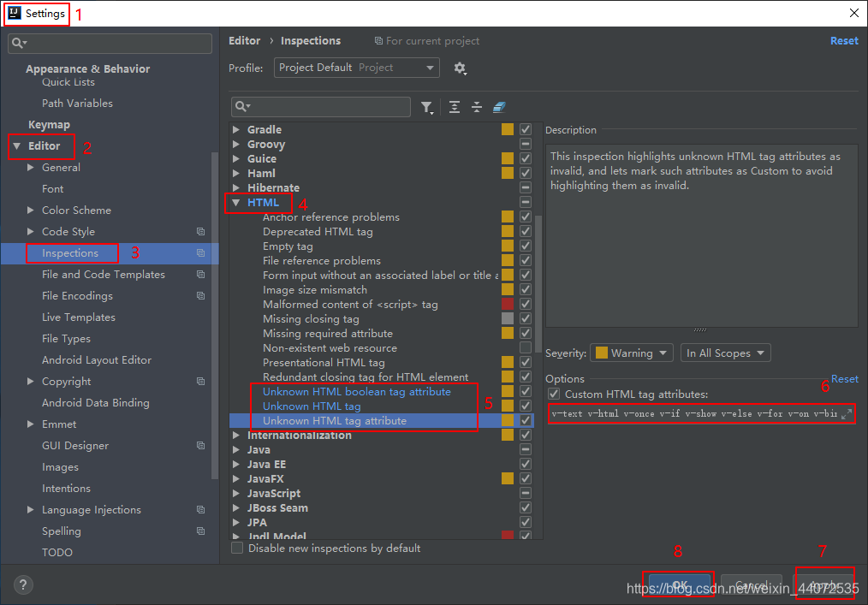Click the Gradle severity color swatch
The width and height of the screenshot is (868, 605).
[x=508, y=129]
